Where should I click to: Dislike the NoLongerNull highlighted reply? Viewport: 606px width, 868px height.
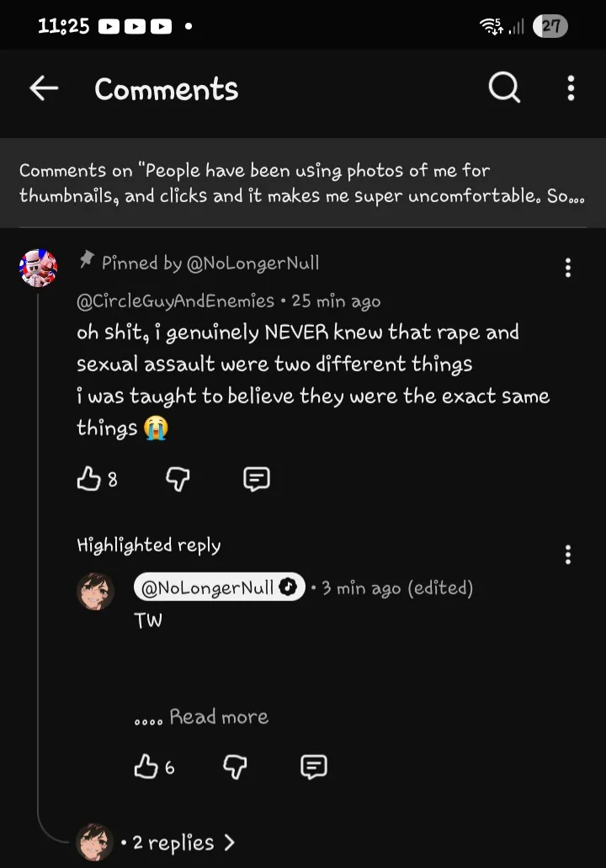point(235,767)
